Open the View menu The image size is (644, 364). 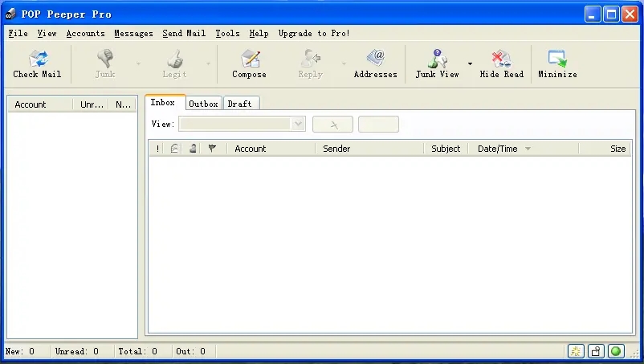47,33
